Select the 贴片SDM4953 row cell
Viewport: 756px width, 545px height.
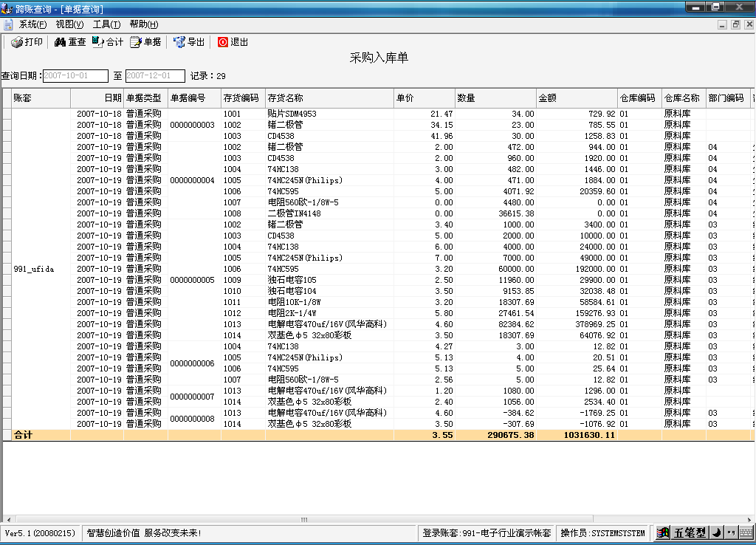coord(329,114)
